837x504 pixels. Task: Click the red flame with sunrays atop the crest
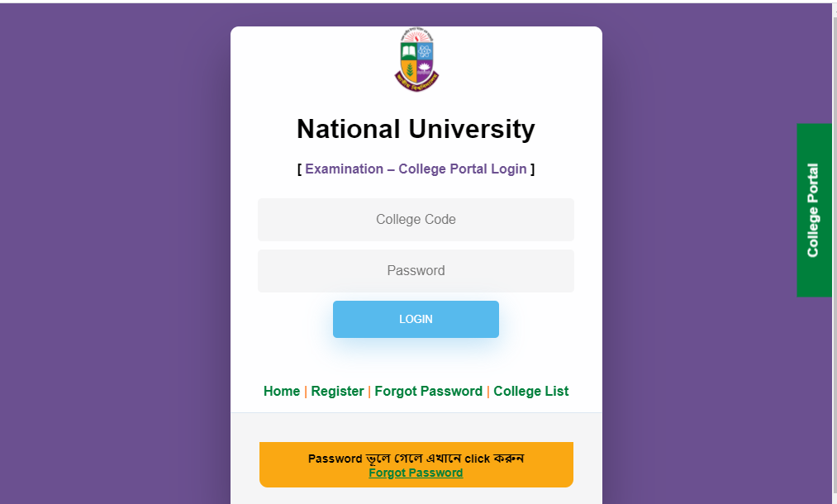coord(417,36)
